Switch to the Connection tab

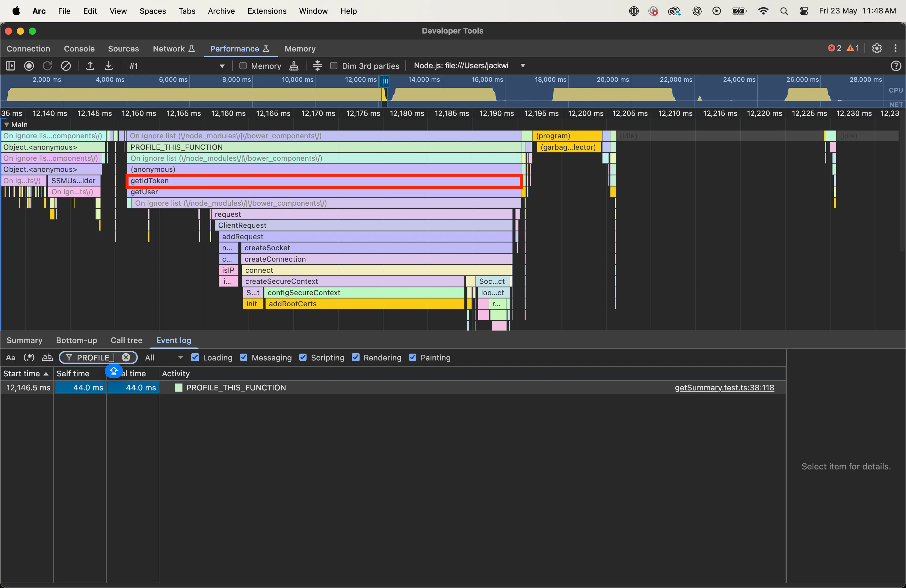pos(28,49)
